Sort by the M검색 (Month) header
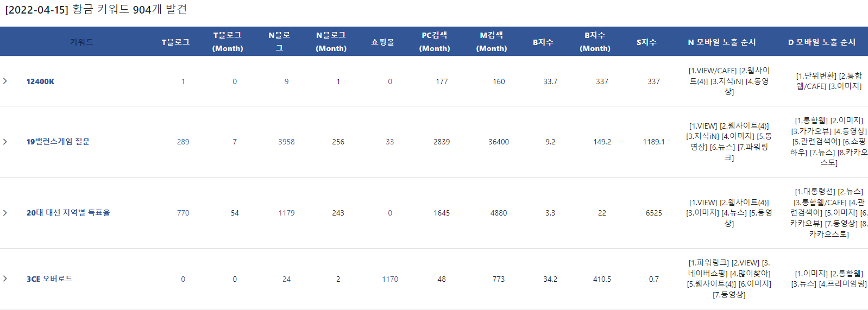This screenshot has height=310, width=868. pos(492,42)
